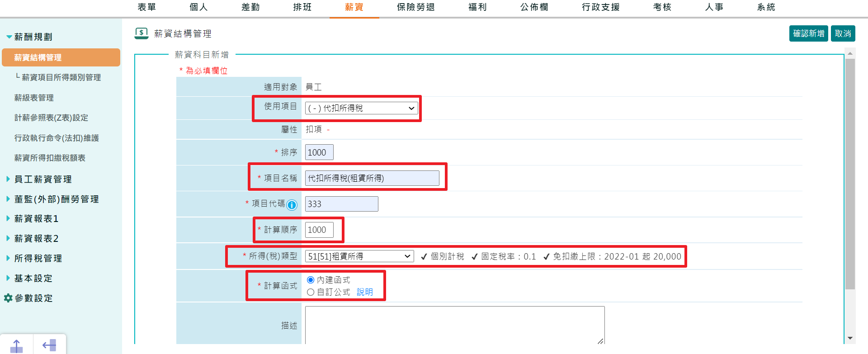Expand the 薪資報表2 section

click(32, 238)
